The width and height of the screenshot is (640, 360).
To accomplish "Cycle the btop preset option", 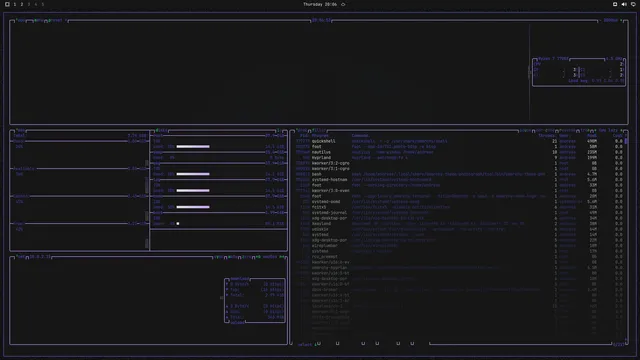I will coord(57,20).
